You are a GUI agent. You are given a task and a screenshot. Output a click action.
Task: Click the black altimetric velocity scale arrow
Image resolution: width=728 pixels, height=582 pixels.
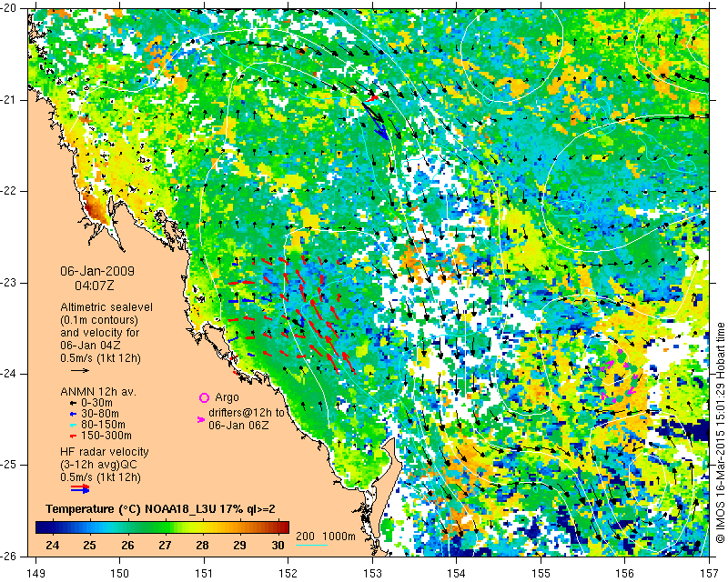tap(80, 370)
